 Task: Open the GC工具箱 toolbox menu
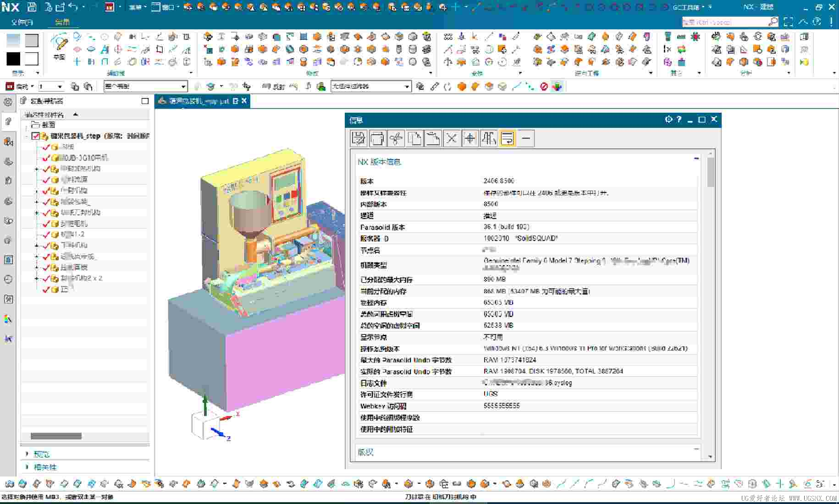coord(689,7)
